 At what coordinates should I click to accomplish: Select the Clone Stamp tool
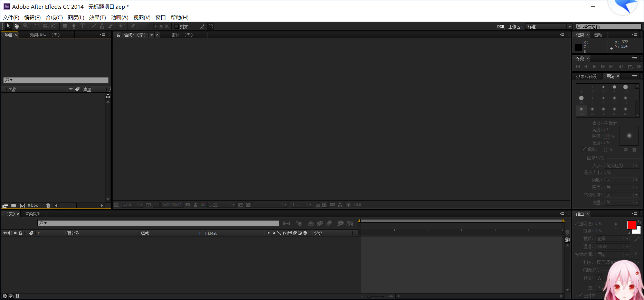pos(102,26)
